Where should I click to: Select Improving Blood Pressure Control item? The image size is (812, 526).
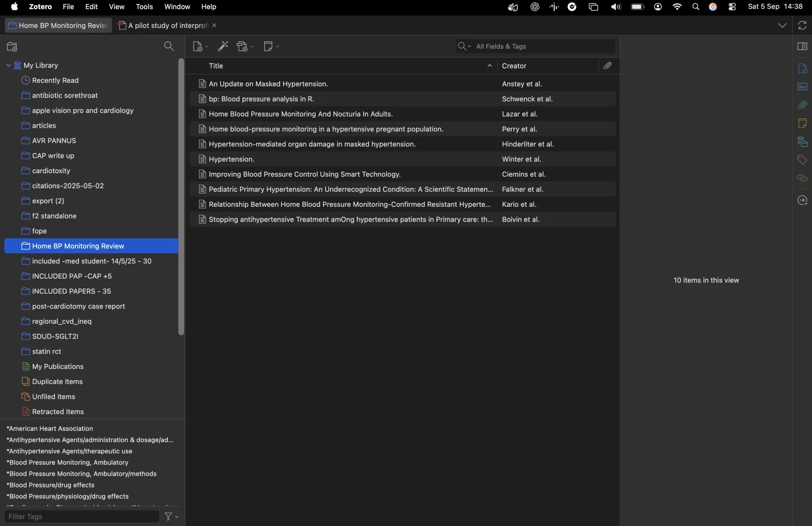[x=402, y=174]
